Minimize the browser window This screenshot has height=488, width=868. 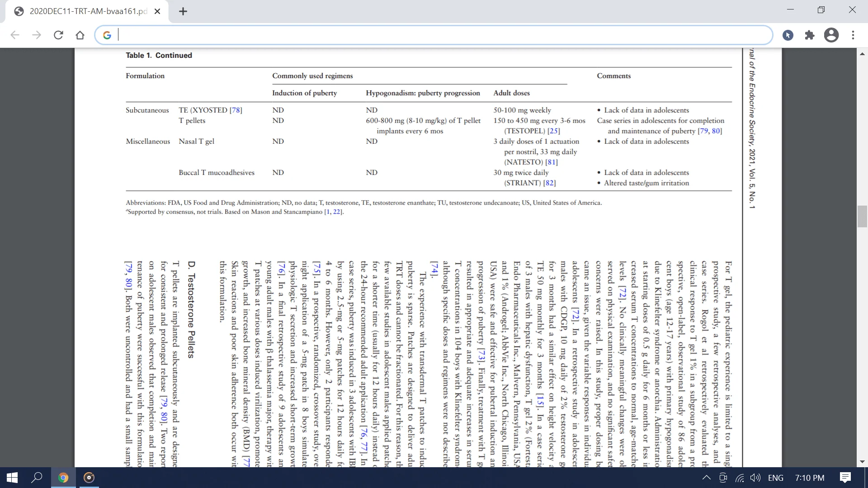pyautogui.click(x=790, y=9)
